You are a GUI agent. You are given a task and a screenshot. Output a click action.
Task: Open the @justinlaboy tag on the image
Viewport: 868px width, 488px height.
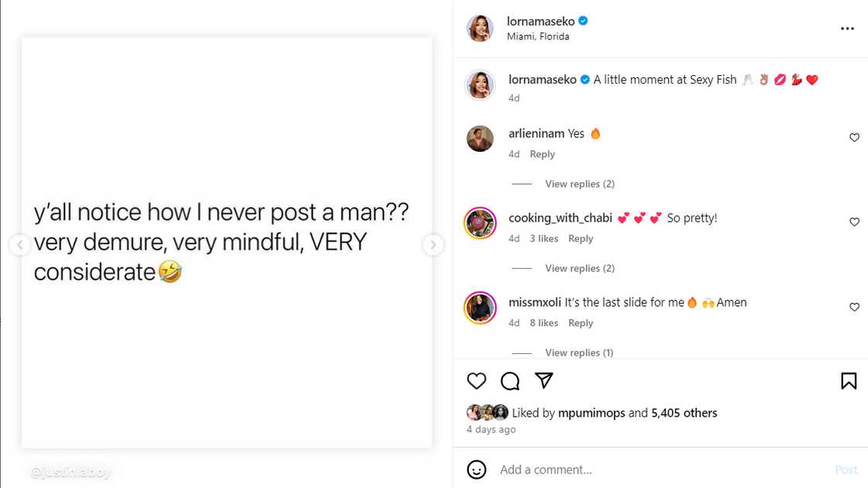70,471
